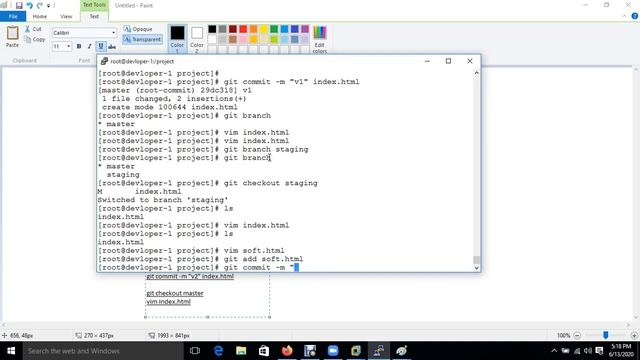The image size is (640, 360).
Task: Pick the yellow palette color
Action: 264,29
